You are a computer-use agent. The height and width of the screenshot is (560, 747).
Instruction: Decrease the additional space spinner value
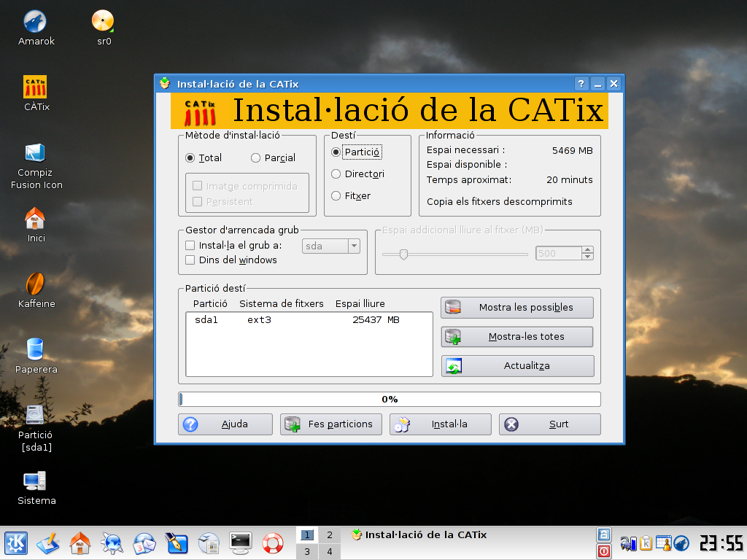pos(588,257)
